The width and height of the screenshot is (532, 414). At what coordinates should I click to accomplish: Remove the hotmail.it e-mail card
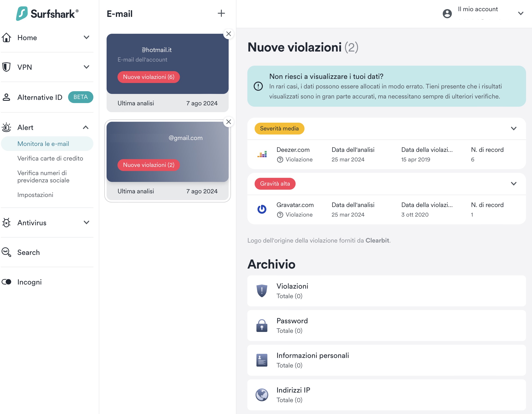(x=228, y=34)
